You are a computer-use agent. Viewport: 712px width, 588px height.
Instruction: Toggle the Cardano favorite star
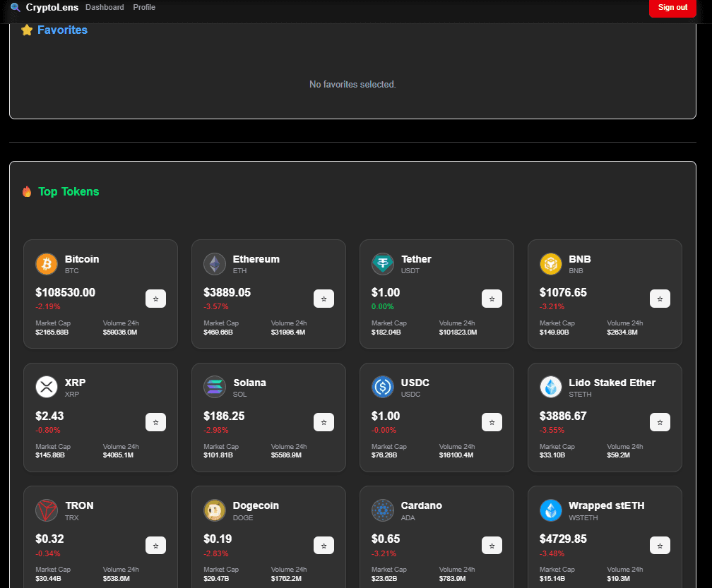click(x=492, y=546)
